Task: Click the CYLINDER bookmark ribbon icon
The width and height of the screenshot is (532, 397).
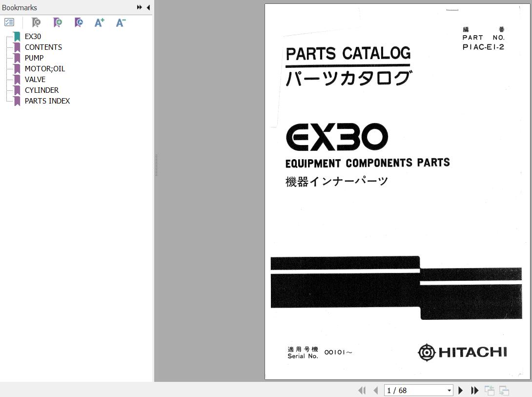Action: (x=17, y=90)
